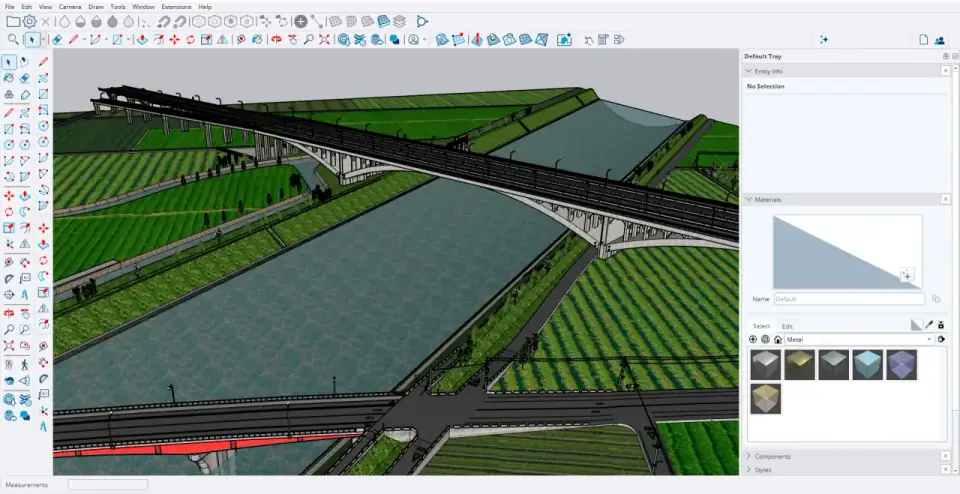Screen dimensions: 960x494
Task: Pin the Default Tray auto-hide icon
Action: pos(946,56)
